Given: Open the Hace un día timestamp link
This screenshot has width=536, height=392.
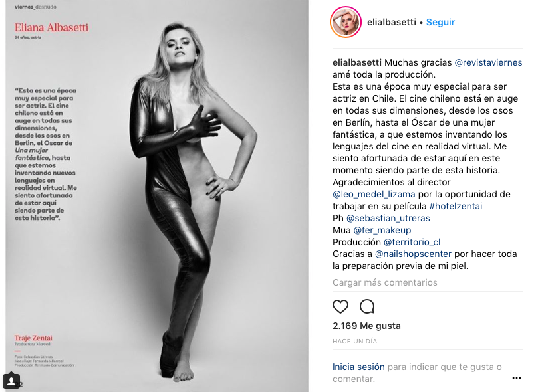Looking at the screenshot, I should (x=355, y=341).
